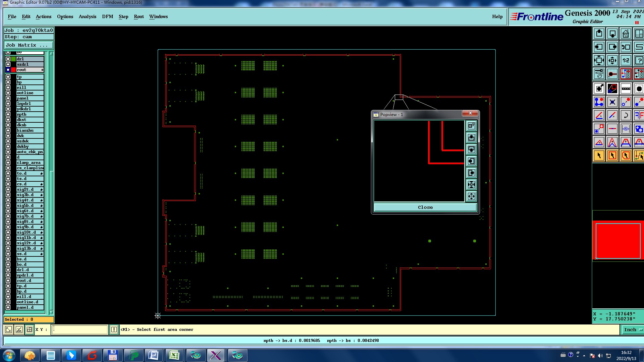Click the XY coordinate input field
This screenshot has height=362, width=644.
(79, 330)
